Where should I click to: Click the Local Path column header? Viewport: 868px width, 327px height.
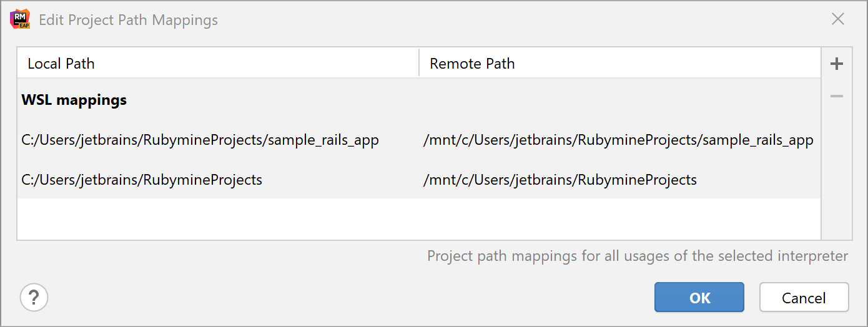[61, 64]
